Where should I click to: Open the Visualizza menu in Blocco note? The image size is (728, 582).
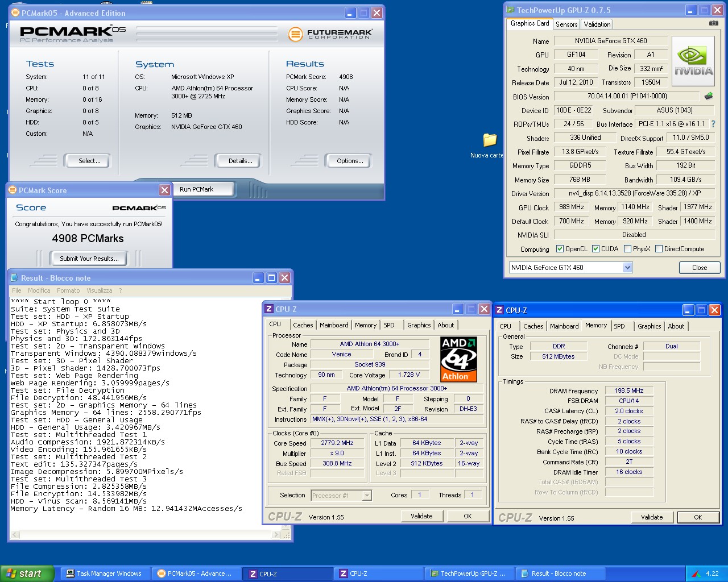click(x=100, y=290)
